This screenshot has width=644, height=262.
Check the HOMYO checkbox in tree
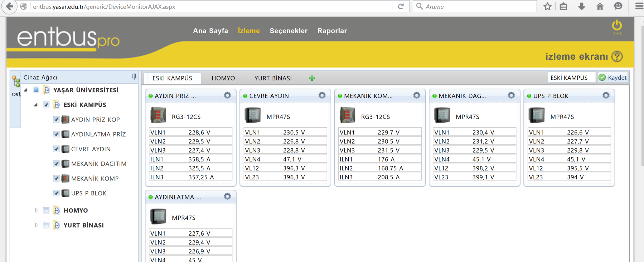[46, 210]
